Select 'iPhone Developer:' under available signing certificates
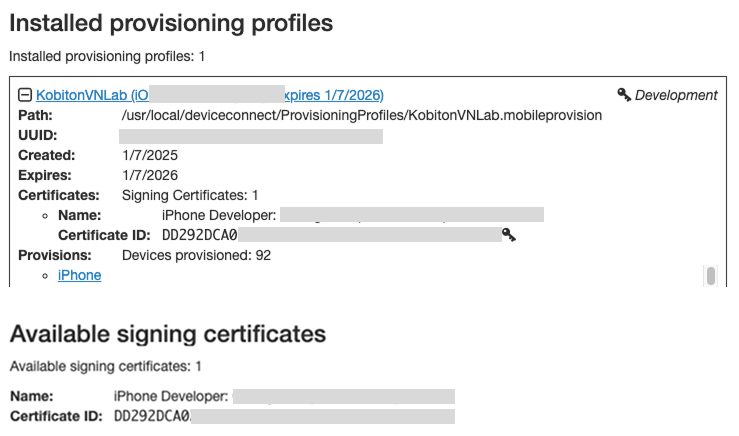 (x=171, y=396)
